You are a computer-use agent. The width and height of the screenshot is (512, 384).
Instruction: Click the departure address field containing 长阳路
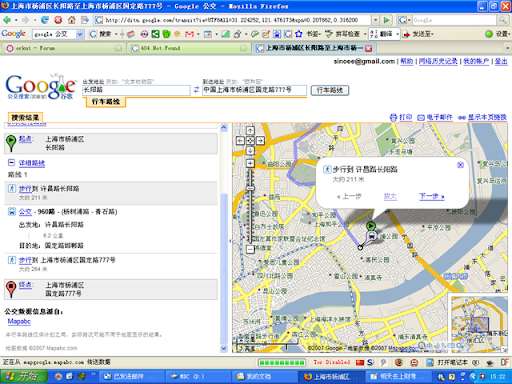136,90
